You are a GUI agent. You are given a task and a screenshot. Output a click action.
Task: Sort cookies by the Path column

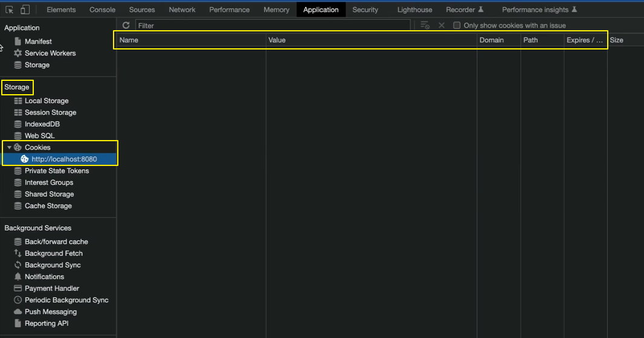(542, 40)
